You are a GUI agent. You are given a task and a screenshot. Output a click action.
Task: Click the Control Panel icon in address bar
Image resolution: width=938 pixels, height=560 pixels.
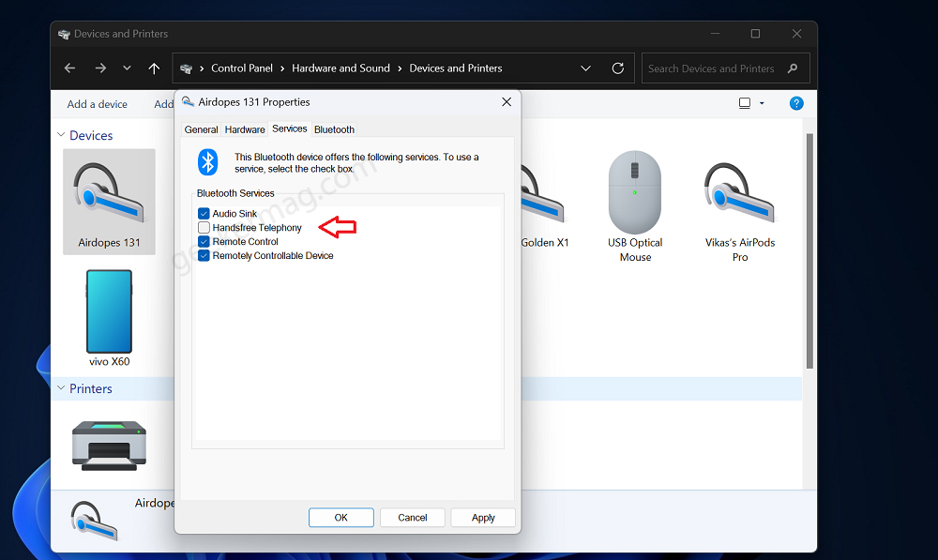coord(186,68)
